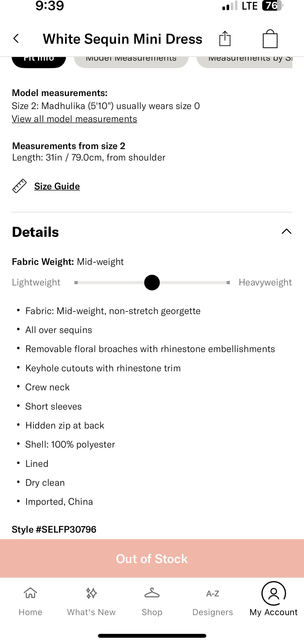The width and height of the screenshot is (304, 644).
Task: Tap the back arrow icon
Action: [x=16, y=39]
